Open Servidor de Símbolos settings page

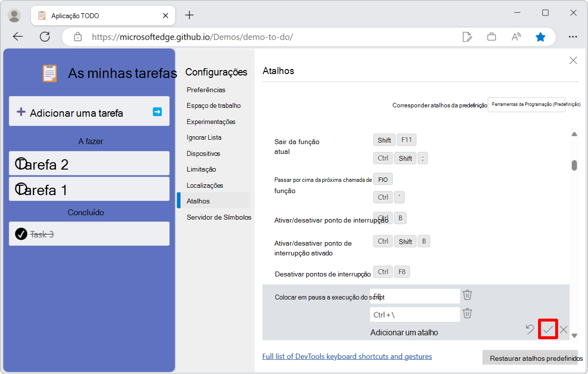(x=219, y=217)
